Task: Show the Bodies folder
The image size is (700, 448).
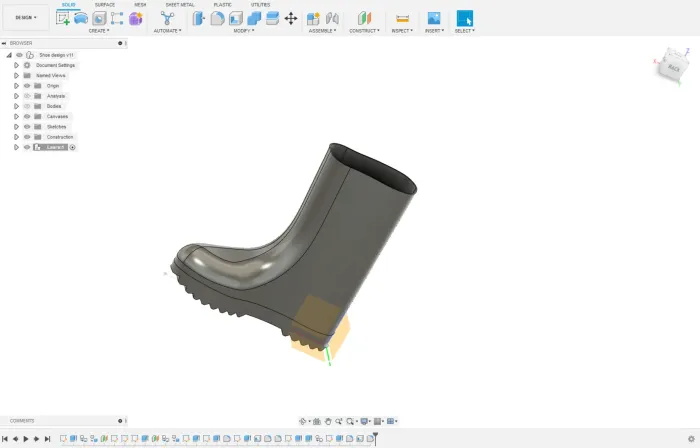Action: (x=27, y=106)
